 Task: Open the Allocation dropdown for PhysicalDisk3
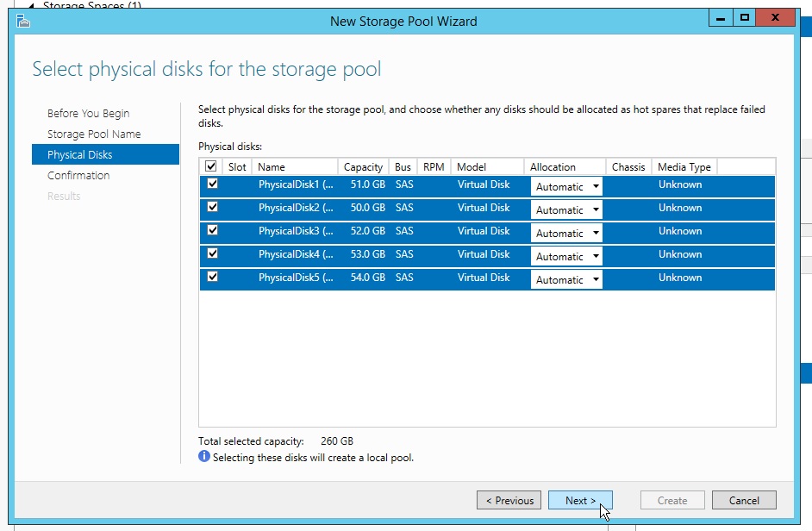(x=566, y=233)
